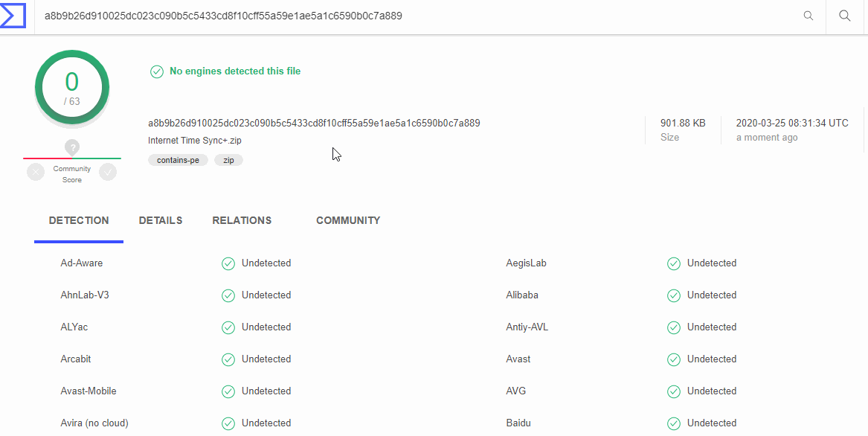
Task: Click the Size label under 901.88 KB
Action: [x=670, y=138]
